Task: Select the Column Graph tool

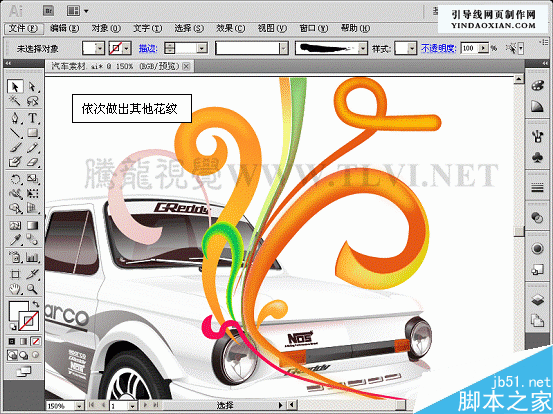Action: click(x=32, y=257)
